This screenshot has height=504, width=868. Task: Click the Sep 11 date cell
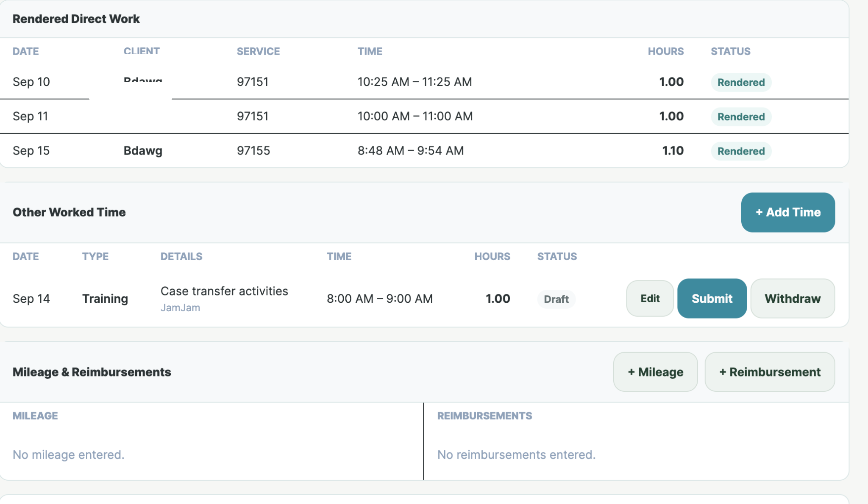click(x=31, y=116)
